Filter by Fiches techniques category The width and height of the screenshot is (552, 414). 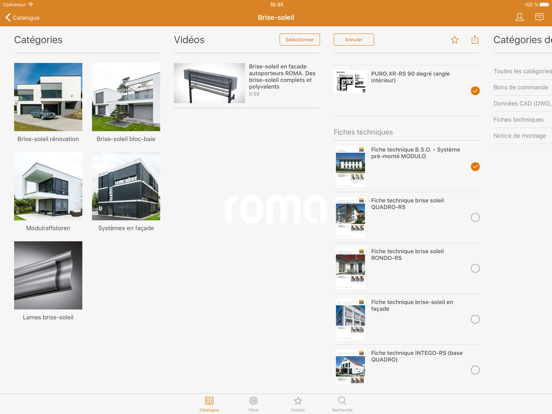click(x=518, y=120)
